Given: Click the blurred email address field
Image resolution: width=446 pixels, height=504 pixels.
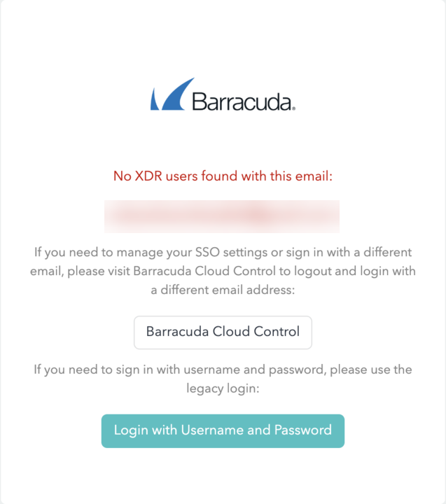Looking at the screenshot, I should (x=222, y=216).
